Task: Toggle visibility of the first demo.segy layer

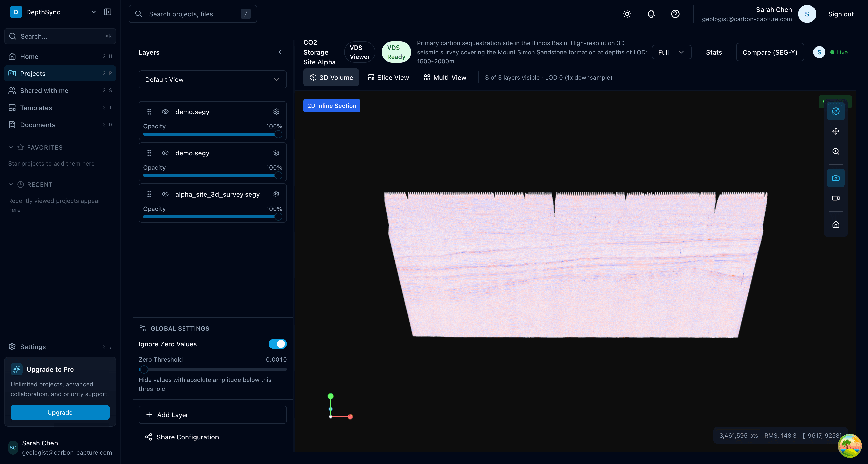Action: click(x=165, y=112)
